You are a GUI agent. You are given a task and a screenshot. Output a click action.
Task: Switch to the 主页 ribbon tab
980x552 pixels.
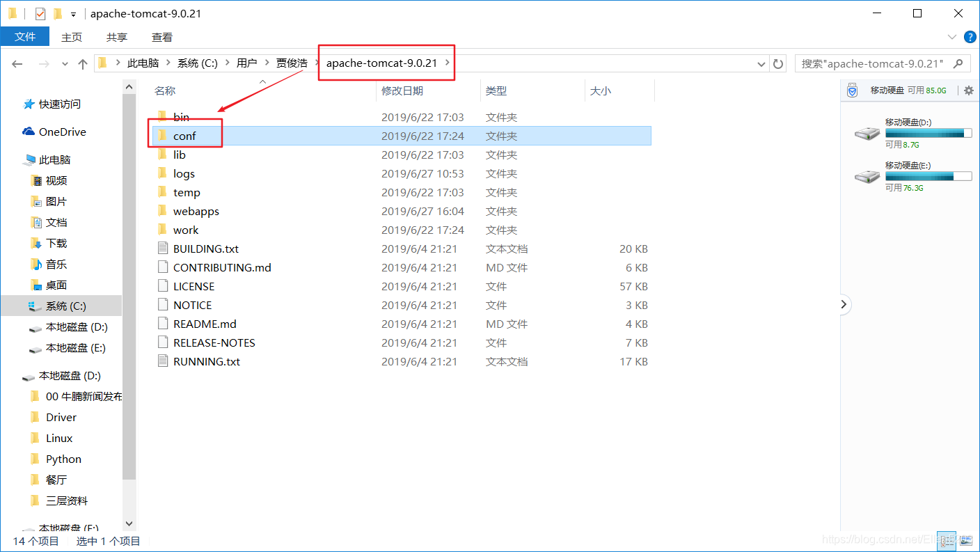click(72, 37)
